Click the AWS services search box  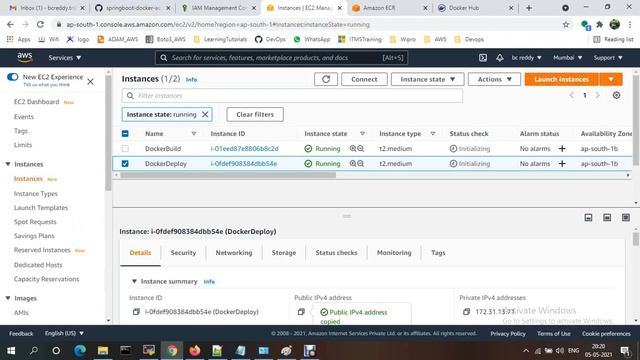tap(281, 58)
